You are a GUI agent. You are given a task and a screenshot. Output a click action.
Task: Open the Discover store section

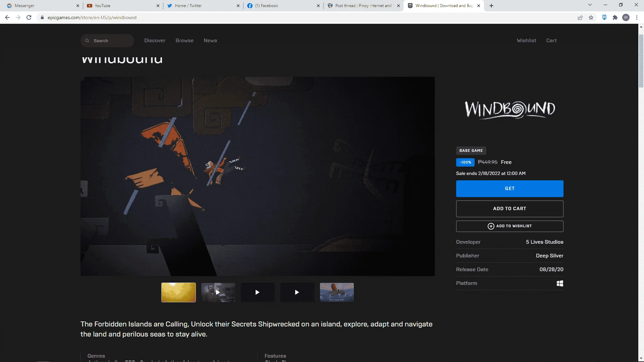pyautogui.click(x=155, y=41)
